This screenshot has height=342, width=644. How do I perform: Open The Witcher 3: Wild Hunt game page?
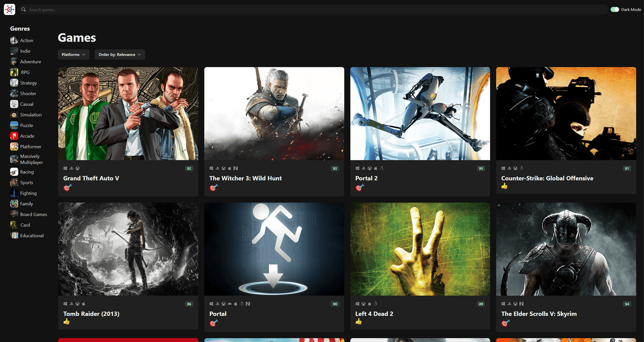(x=245, y=178)
